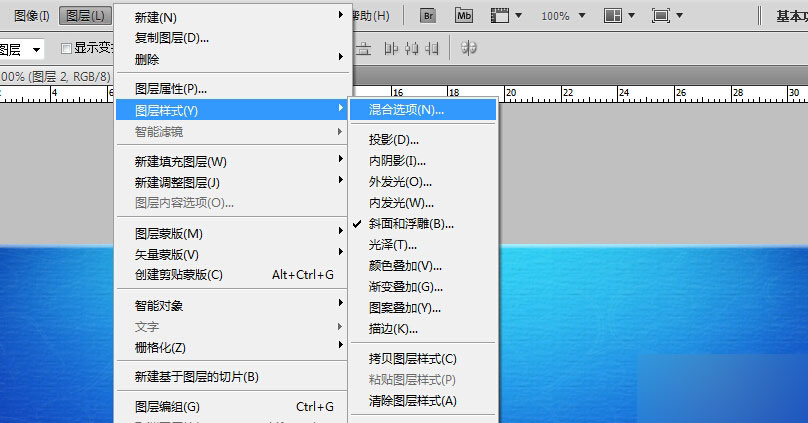Click the align bottom edges icon
The image size is (808, 423).
[364, 48]
